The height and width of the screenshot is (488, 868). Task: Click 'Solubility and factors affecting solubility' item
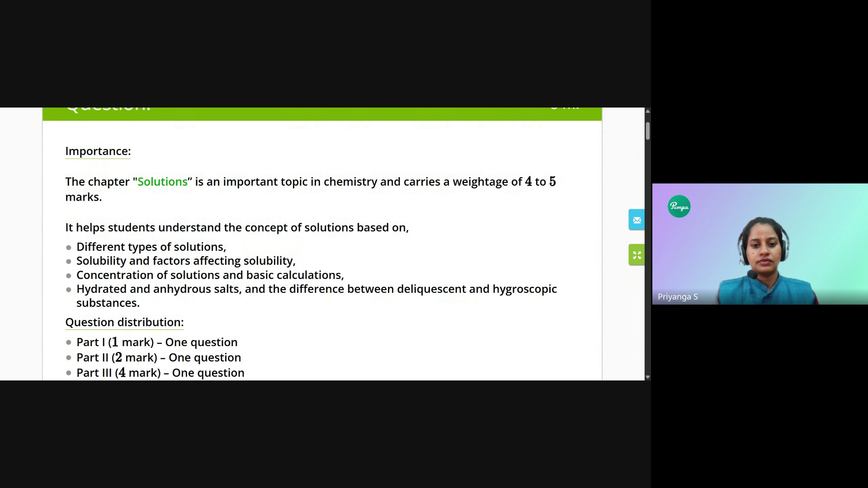pyautogui.click(x=185, y=261)
